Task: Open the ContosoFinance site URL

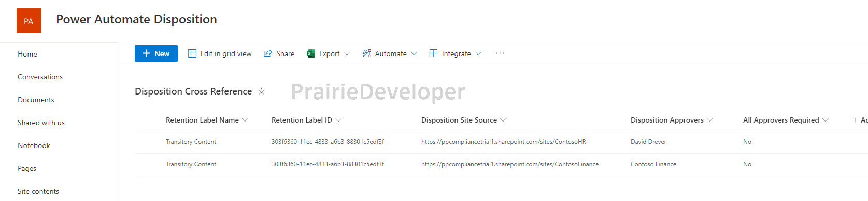Action: 510,164
